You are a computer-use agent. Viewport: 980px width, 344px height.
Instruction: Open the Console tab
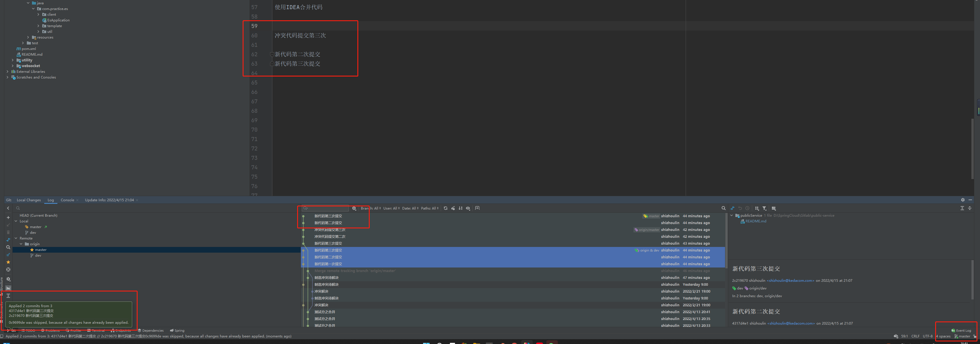(67, 200)
